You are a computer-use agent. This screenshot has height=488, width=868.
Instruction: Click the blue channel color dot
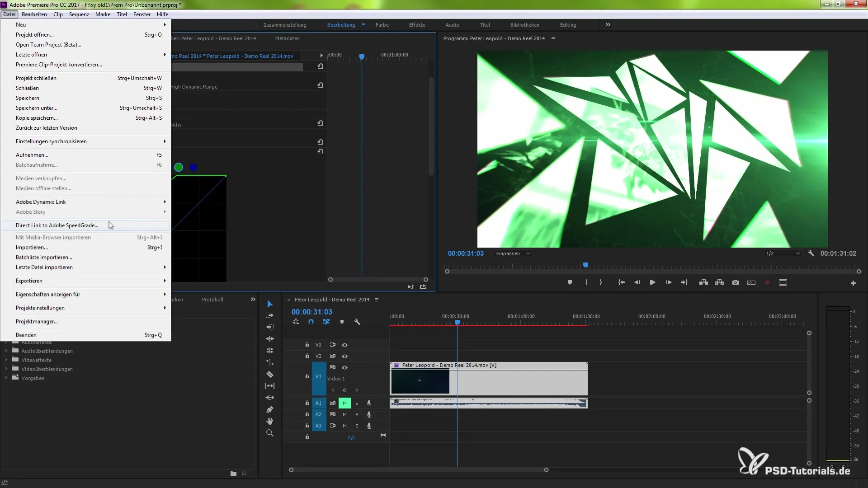click(193, 168)
